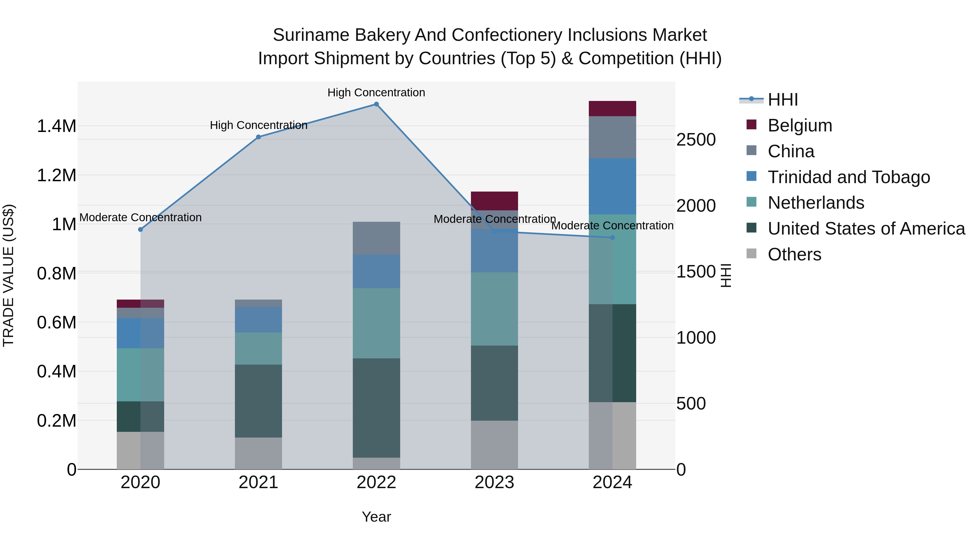This screenshot has height=551, width=980.
Task: Click the 2024 United States bar segment
Action: 612,353
